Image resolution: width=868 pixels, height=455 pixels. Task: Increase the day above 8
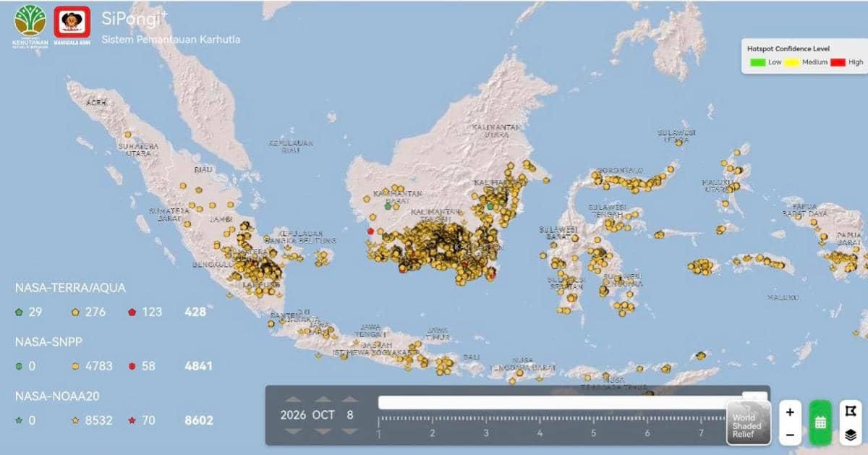350,399
